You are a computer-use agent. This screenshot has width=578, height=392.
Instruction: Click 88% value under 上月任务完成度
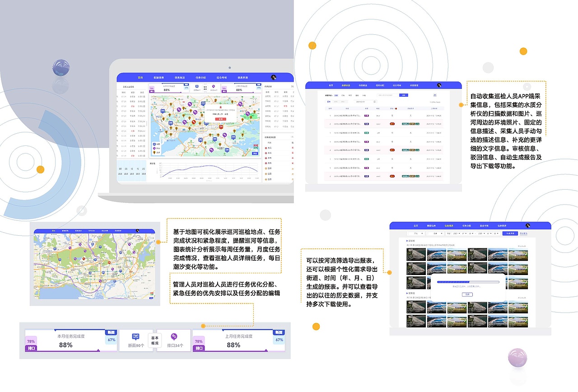coord(233,345)
